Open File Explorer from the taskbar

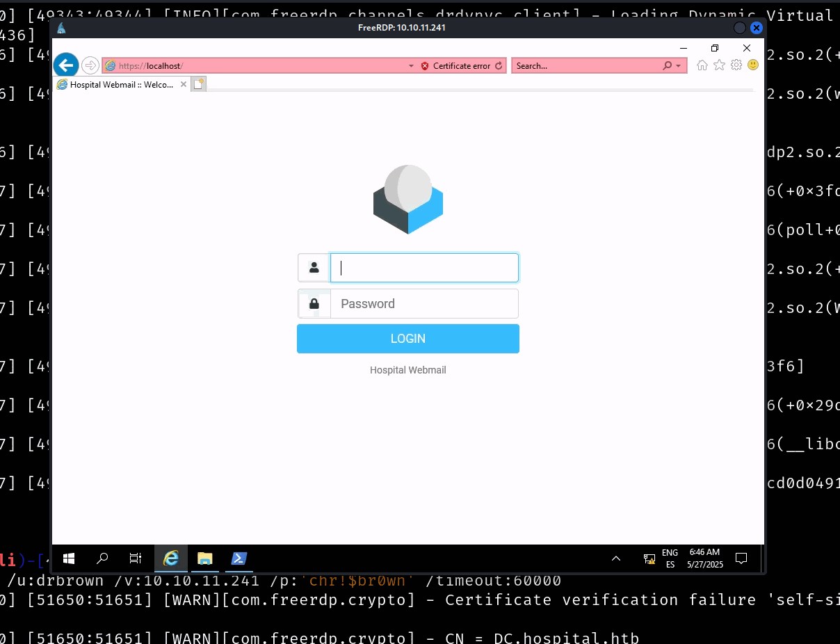click(x=204, y=558)
